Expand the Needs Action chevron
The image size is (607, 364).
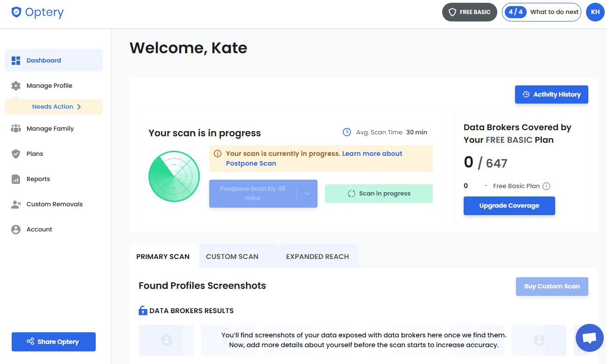point(79,107)
